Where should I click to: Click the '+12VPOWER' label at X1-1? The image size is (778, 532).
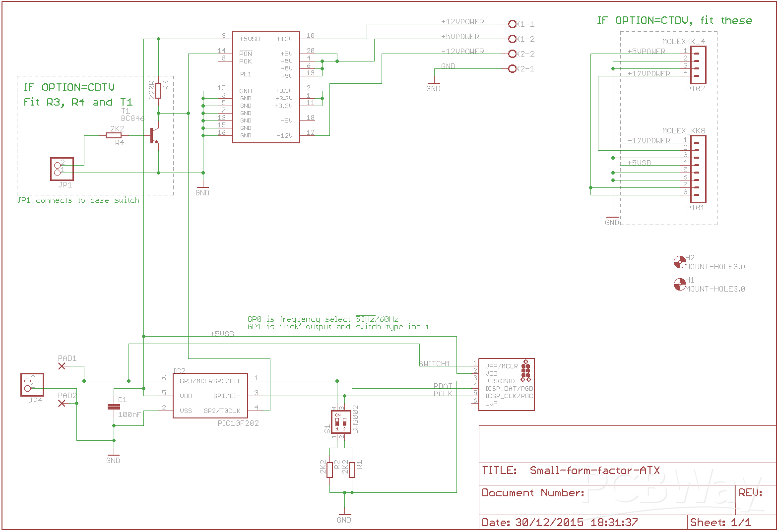[x=462, y=21]
